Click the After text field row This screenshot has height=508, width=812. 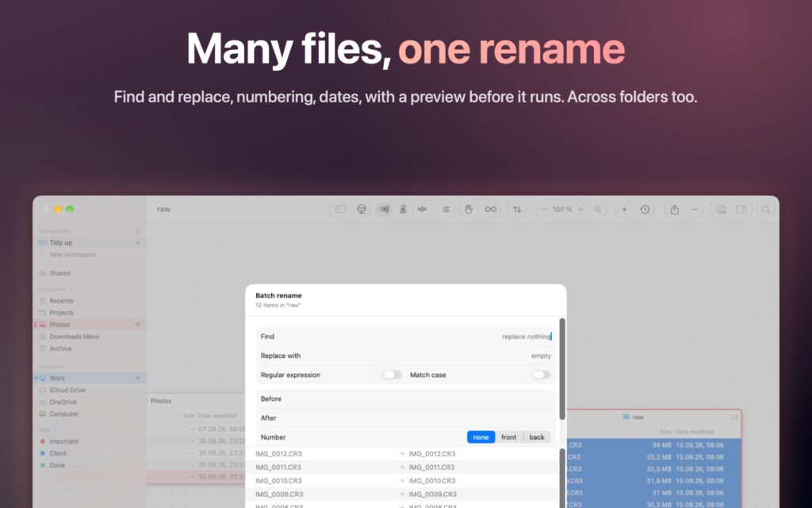pos(405,418)
